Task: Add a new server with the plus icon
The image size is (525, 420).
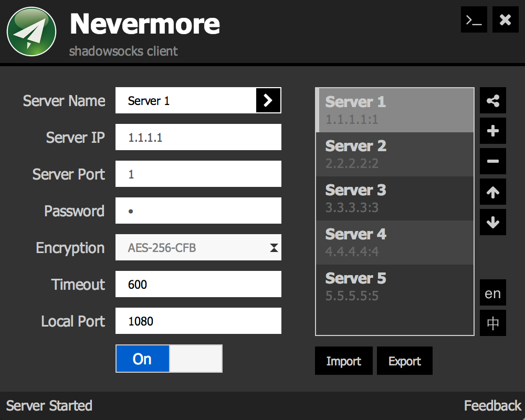Action: click(x=493, y=131)
